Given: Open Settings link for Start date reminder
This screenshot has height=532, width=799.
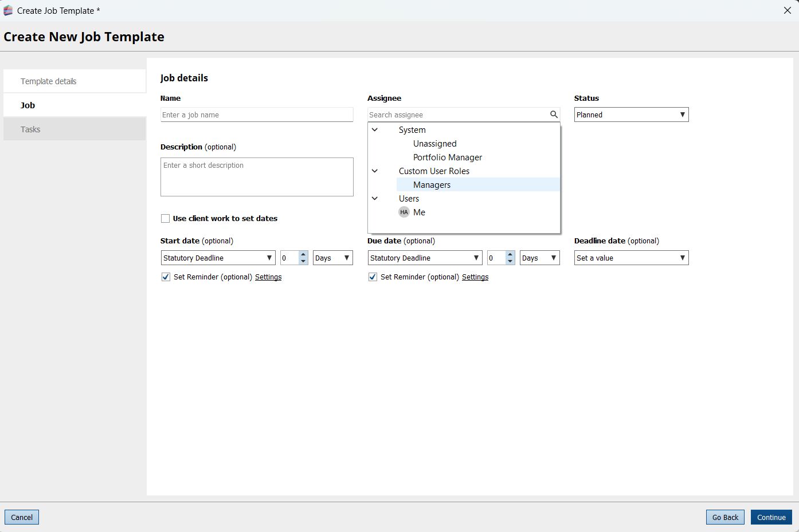Looking at the screenshot, I should point(268,277).
